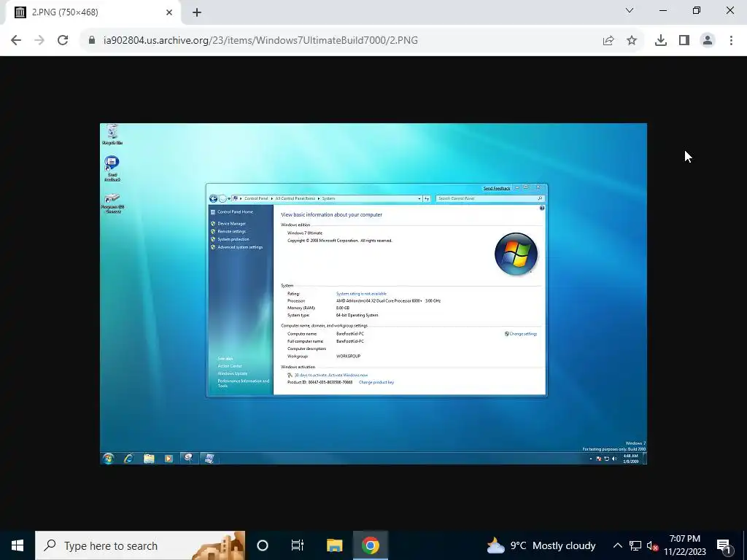This screenshot has width=747, height=560.
Task: Click the 'BareFootKid-PC' computer name value
Action: pyautogui.click(x=350, y=334)
